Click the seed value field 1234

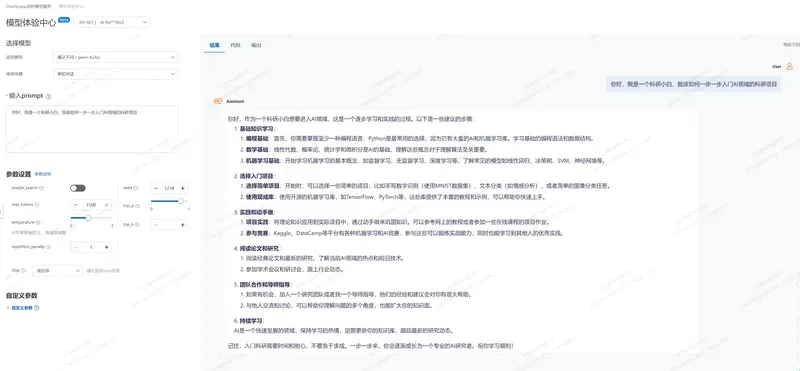tap(169, 188)
